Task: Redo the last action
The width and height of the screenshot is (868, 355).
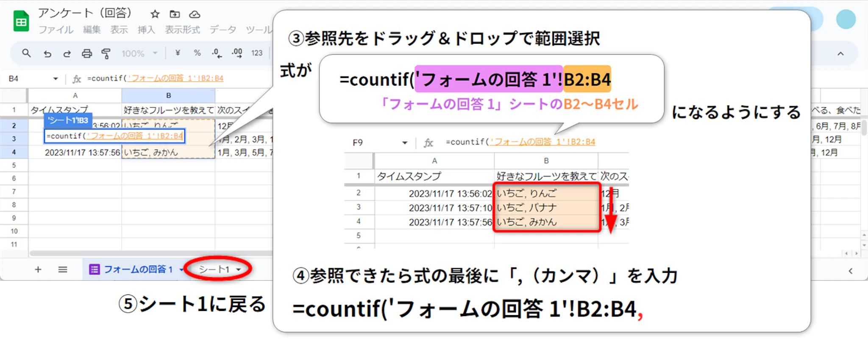Action: 67,53
